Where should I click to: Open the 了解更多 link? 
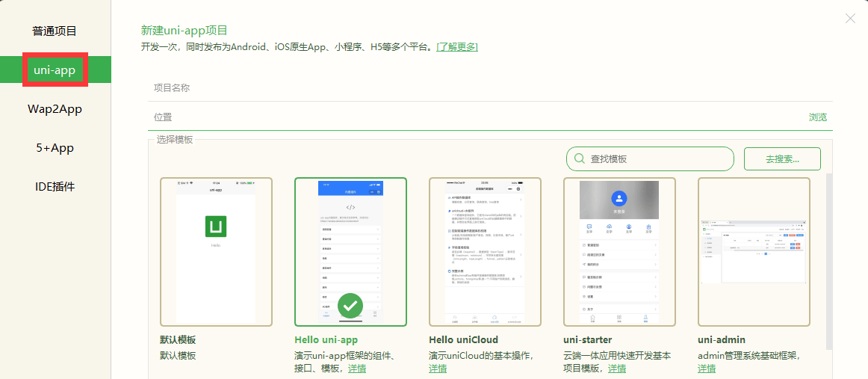click(x=456, y=47)
